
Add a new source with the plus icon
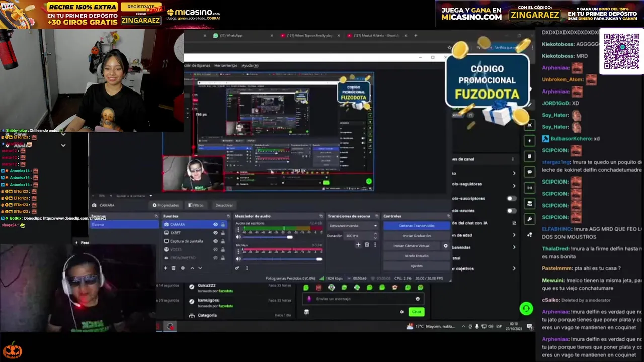pyautogui.click(x=165, y=268)
